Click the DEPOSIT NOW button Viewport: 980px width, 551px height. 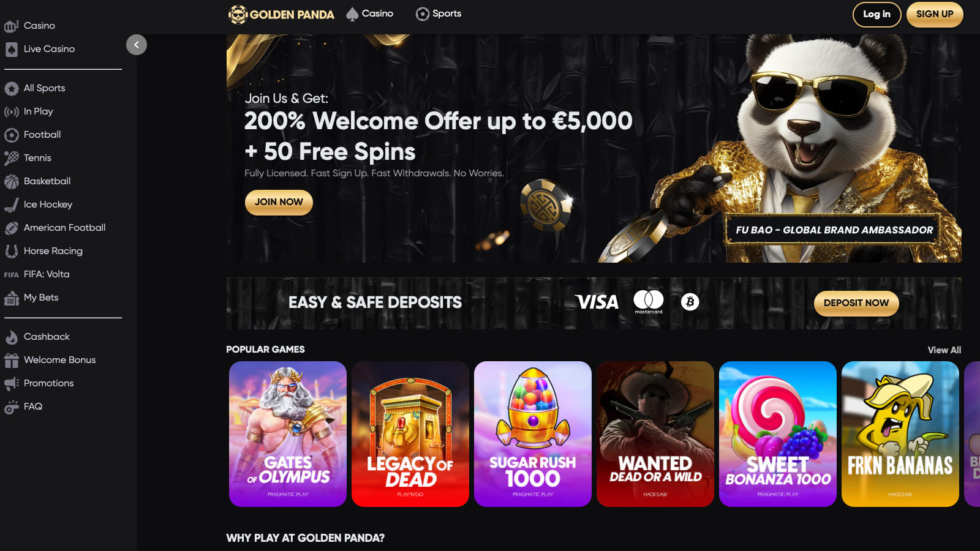point(856,303)
